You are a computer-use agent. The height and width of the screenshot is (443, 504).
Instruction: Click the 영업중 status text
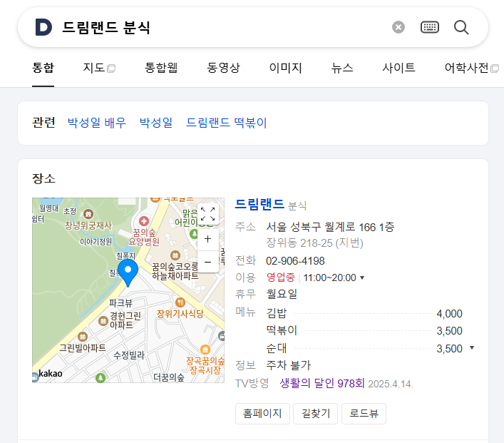[x=281, y=277]
